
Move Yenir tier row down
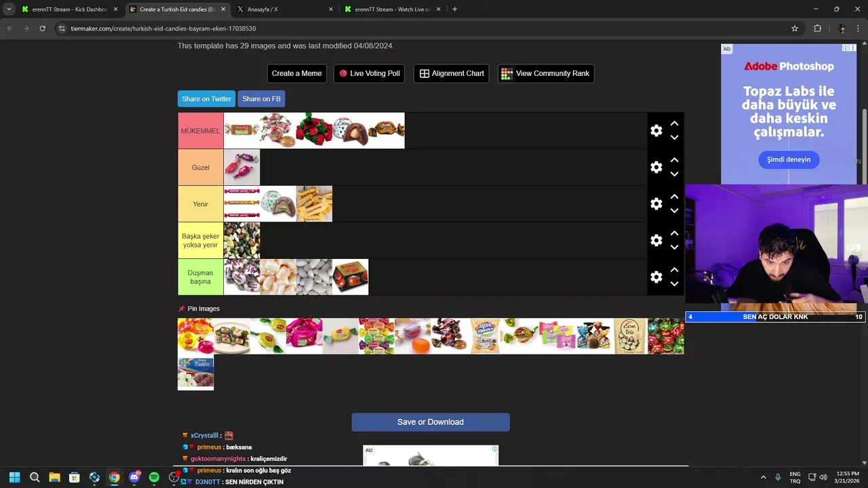[x=674, y=211]
